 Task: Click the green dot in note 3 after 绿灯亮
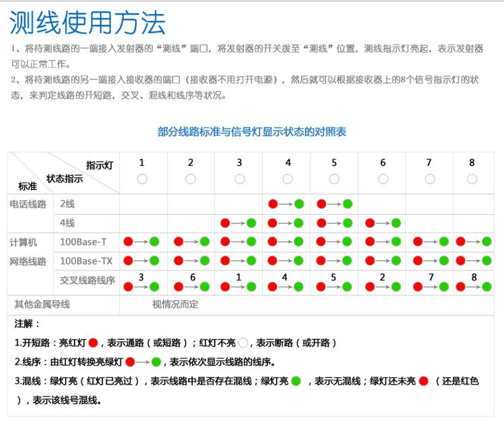(x=296, y=381)
